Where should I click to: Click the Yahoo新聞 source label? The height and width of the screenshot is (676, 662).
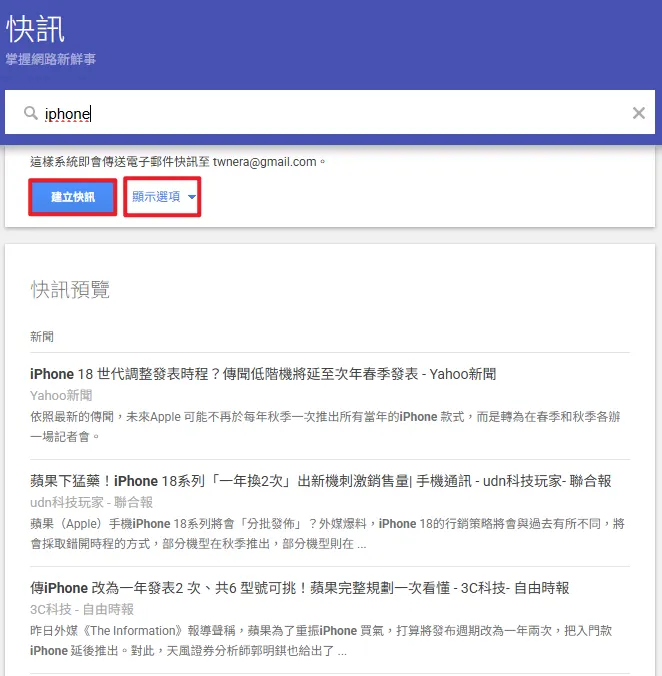tap(61, 395)
